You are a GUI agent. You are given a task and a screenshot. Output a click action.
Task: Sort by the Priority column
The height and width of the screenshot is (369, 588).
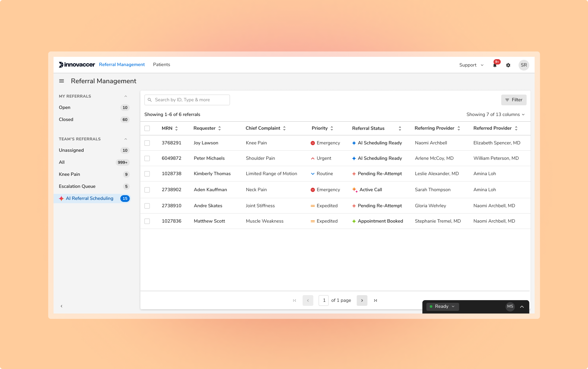pos(332,128)
